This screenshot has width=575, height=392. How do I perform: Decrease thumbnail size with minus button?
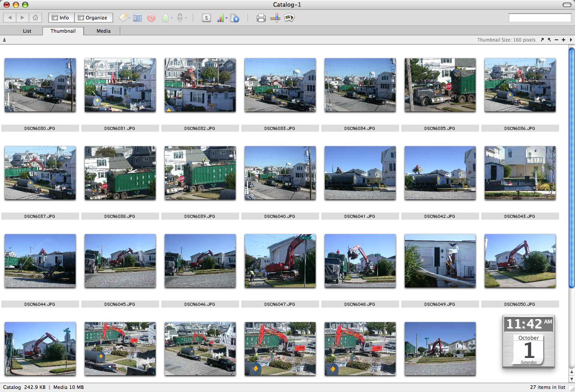tap(556, 40)
